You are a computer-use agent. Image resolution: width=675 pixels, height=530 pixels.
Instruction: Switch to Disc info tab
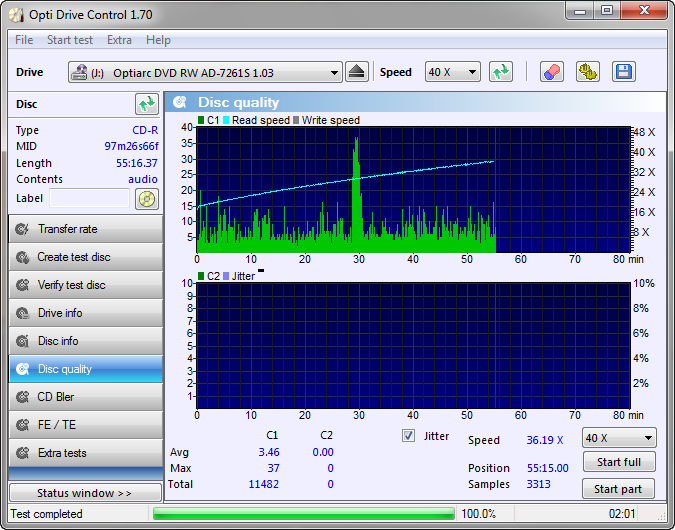[x=86, y=341]
